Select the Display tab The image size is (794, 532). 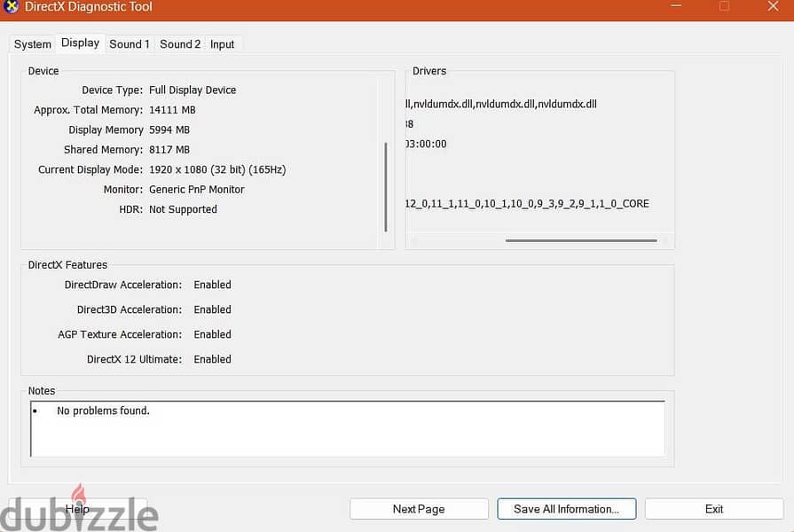80,43
